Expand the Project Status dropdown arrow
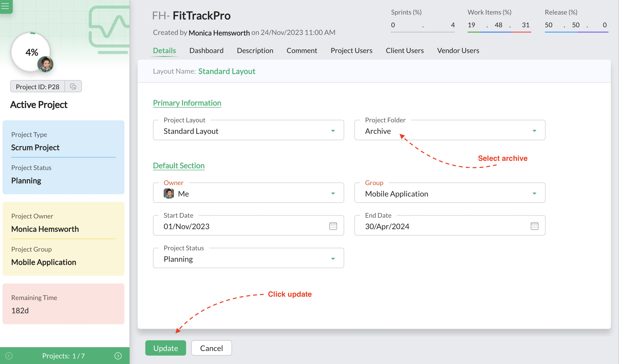The image size is (619, 364). [333, 259]
